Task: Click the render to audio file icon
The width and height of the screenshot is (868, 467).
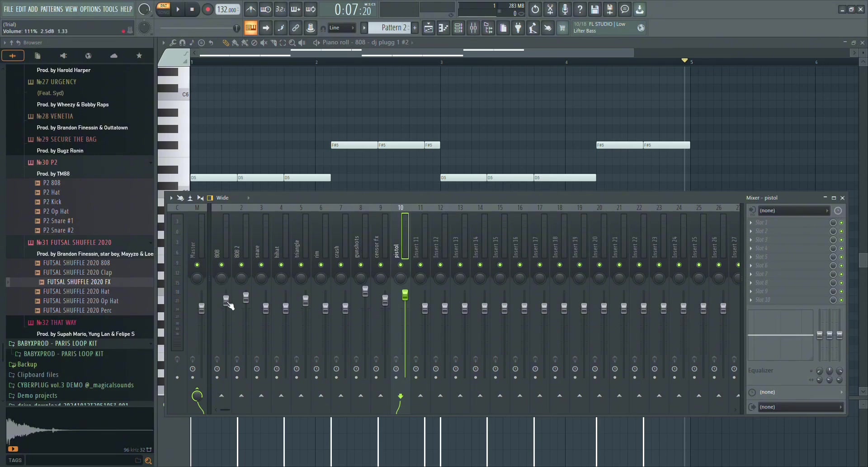Action: tap(610, 9)
